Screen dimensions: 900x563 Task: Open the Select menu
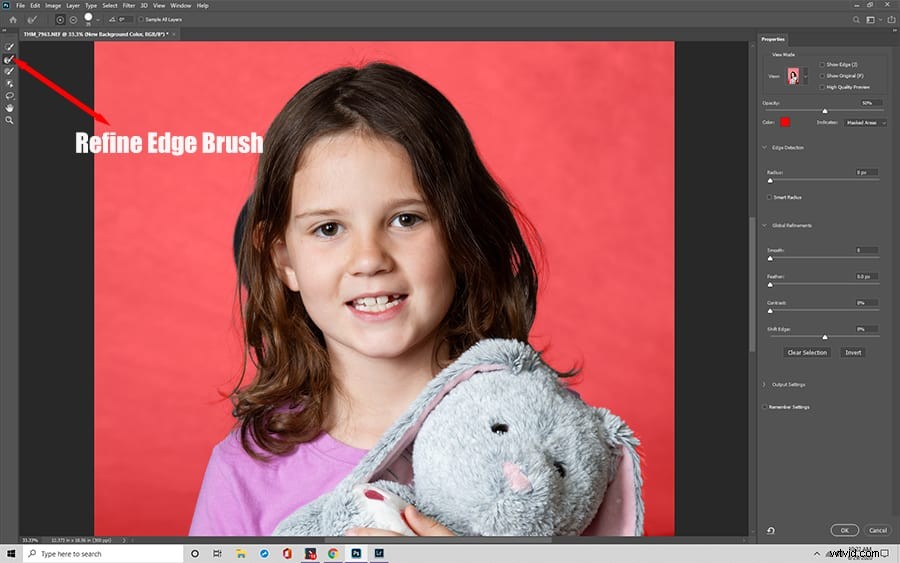pos(110,6)
